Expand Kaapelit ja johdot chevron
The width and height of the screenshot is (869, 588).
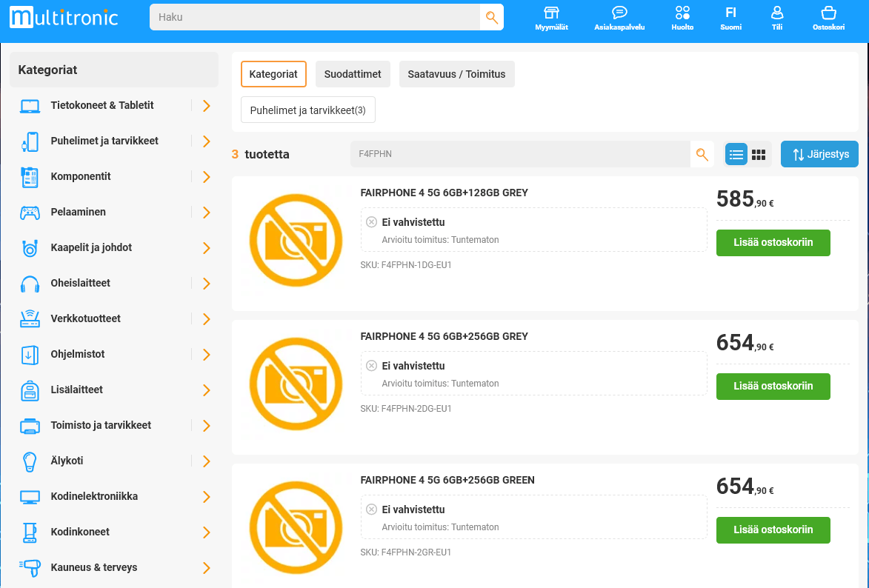click(x=206, y=248)
